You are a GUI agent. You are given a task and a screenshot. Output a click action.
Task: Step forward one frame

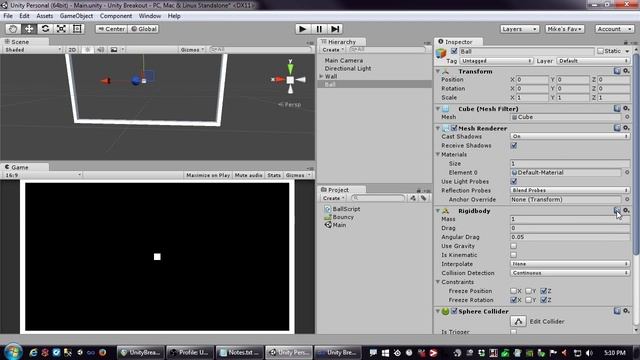[335, 29]
